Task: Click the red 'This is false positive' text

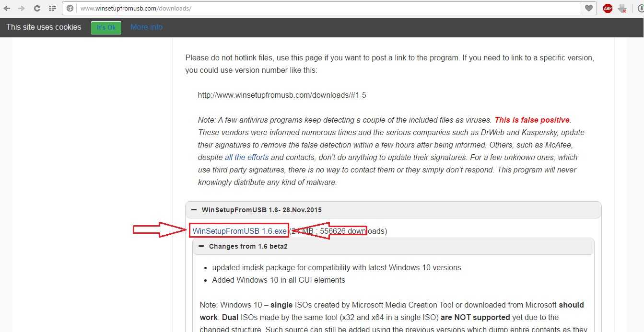Action: click(532, 120)
